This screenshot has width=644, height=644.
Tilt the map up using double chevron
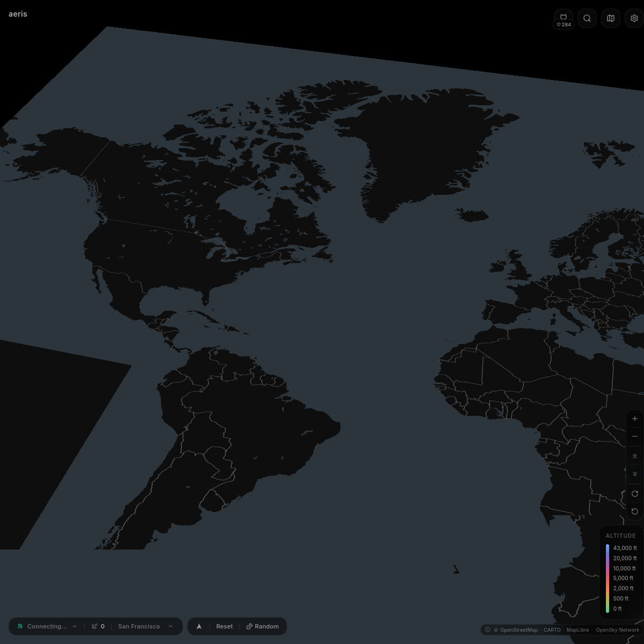pos(635,456)
